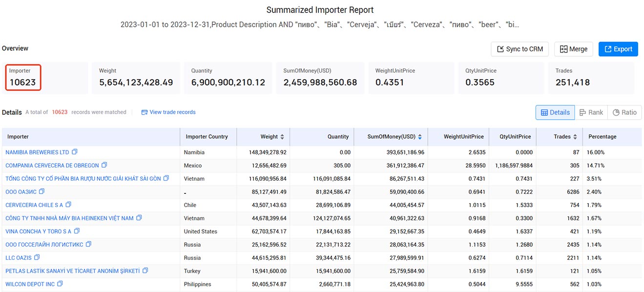Open TỔNG CÔNG TY CỔ PHẦN BIA RƯỢU link
This screenshot has height=292, width=644.
tap(83, 179)
